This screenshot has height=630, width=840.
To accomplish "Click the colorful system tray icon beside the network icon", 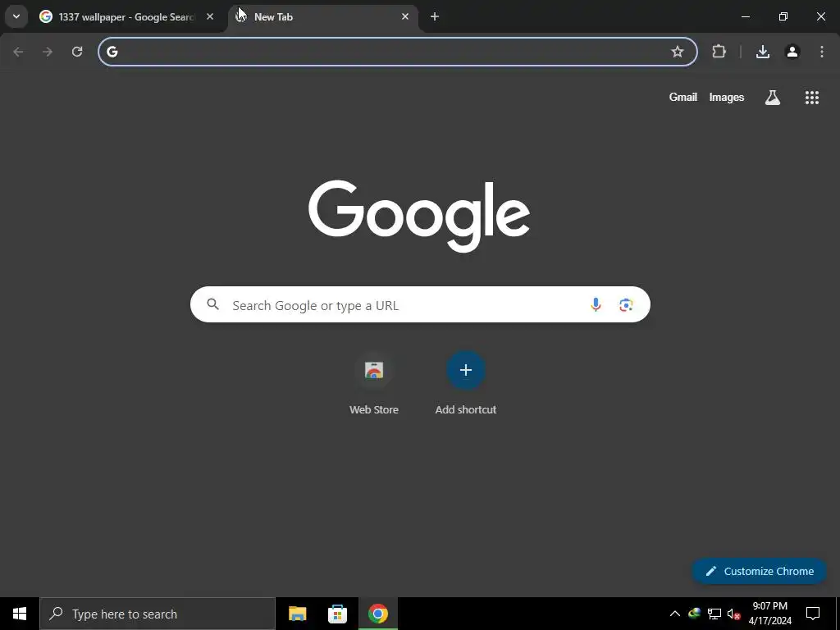I will [694, 614].
